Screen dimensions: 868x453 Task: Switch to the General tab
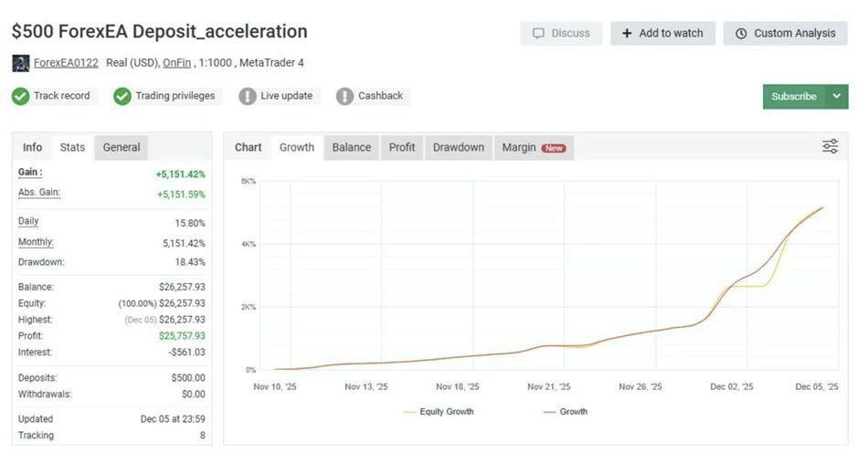coord(122,147)
